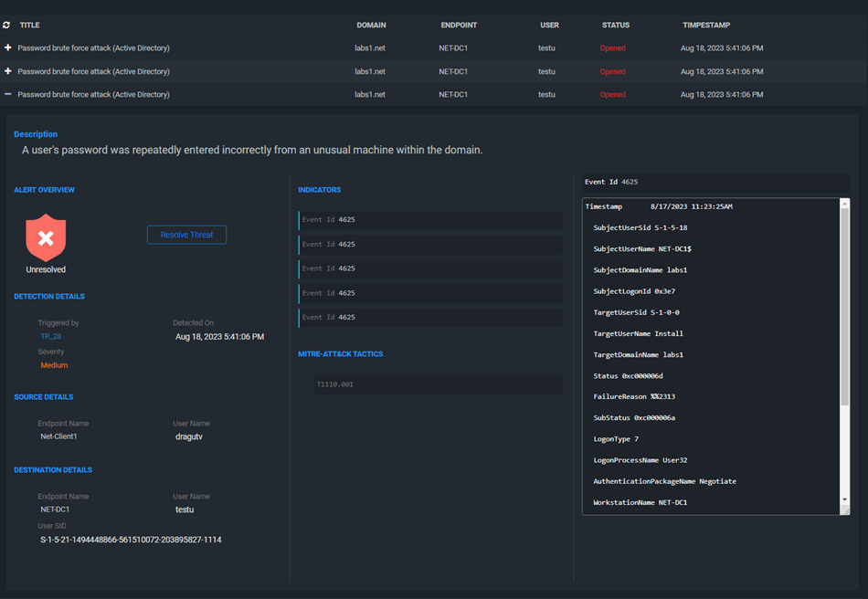The width and height of the screenshot is (868, 599).
Task: Click the T1110.001 MITRE tactic entry
Action: click(335, 384)
